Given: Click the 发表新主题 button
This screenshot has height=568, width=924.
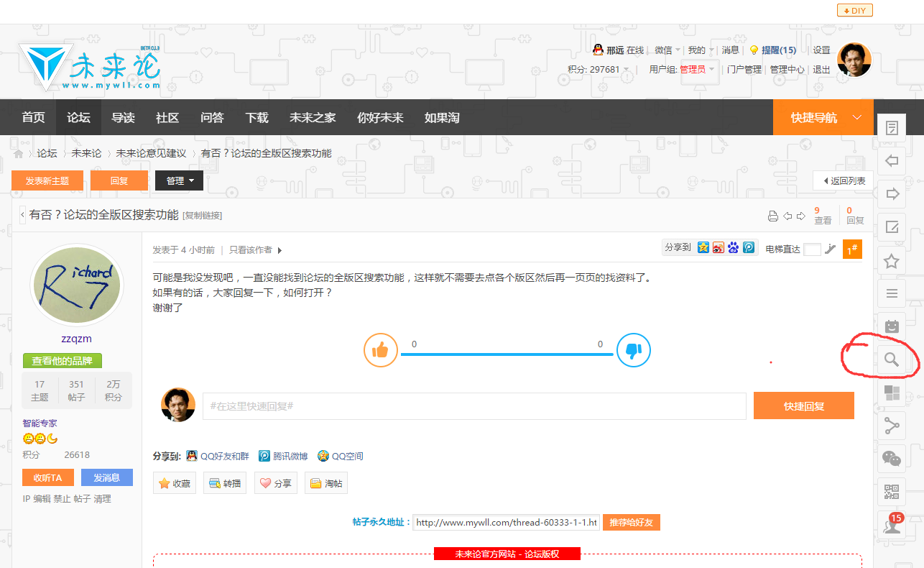Looking at the screenshot, I should pos(47,181).
